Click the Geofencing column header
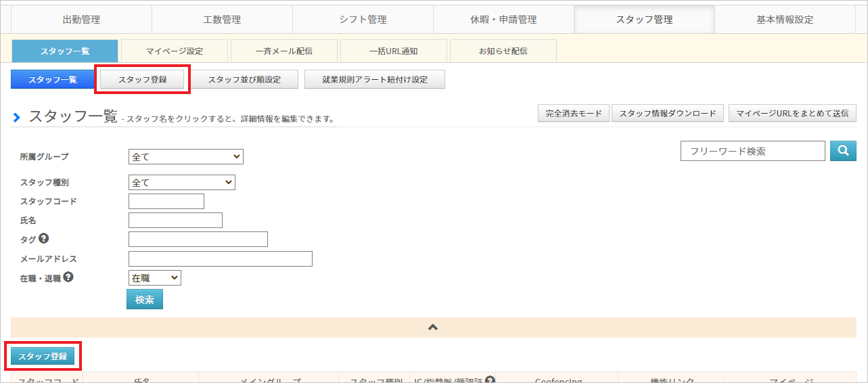This screenshot has width=868, height=383. pos(558,379)
